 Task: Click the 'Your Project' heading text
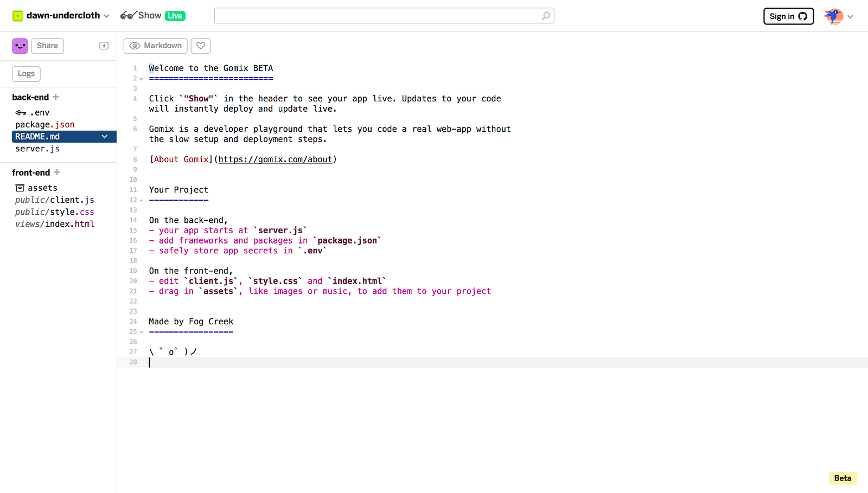click(x=178, y=190)
